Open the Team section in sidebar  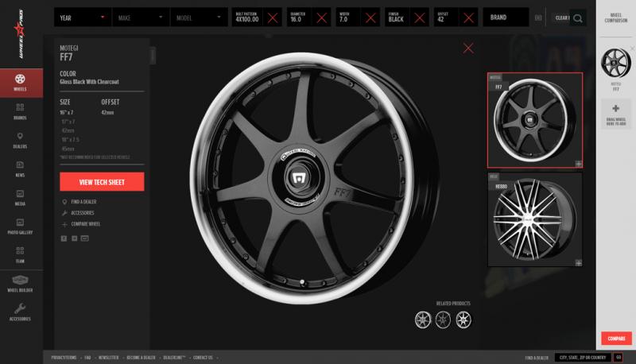20,255
